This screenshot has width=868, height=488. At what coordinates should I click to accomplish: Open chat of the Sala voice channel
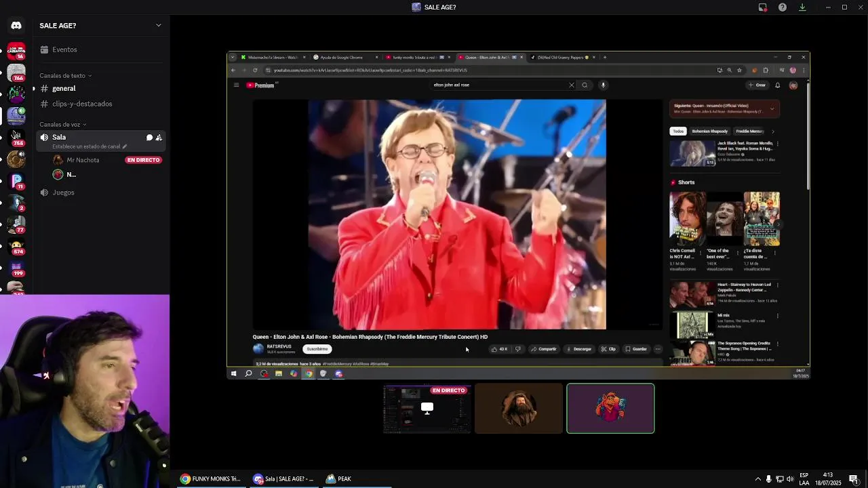click(149, 138)
